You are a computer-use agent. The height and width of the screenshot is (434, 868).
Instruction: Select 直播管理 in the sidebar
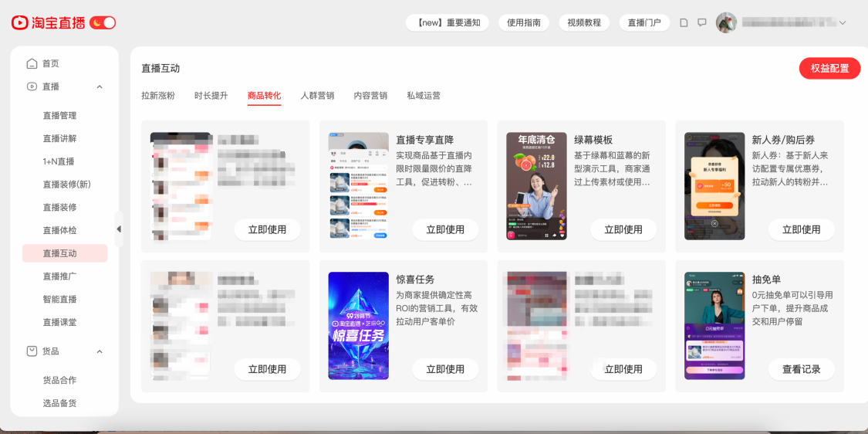point(59,115)
